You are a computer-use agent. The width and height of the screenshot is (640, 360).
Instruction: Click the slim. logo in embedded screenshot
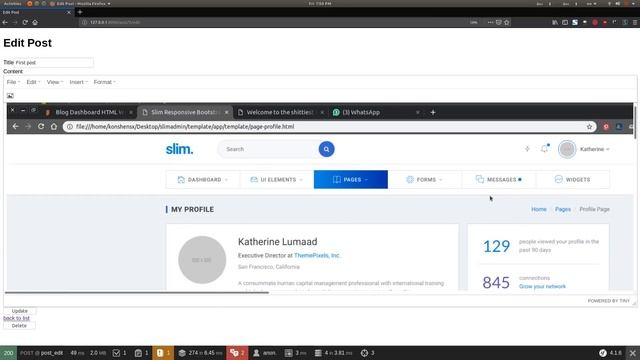click(x=179, y=149)
